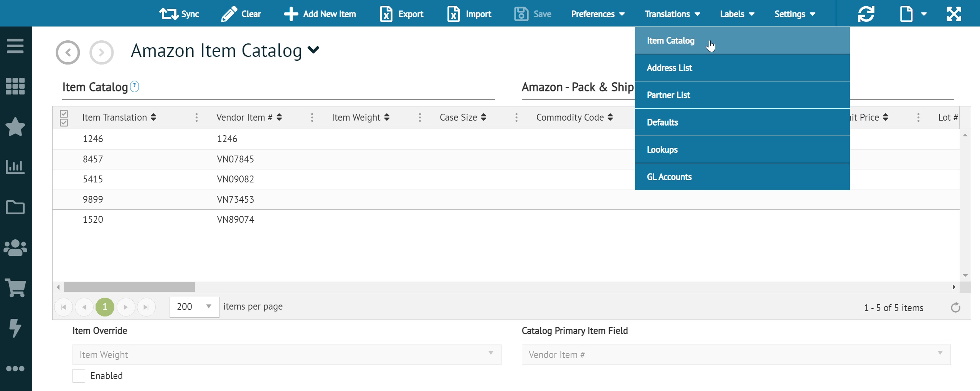The image size is (980, 391).
Task: Open the hamburger menu in the sidebar
Action: coord(15,46)
